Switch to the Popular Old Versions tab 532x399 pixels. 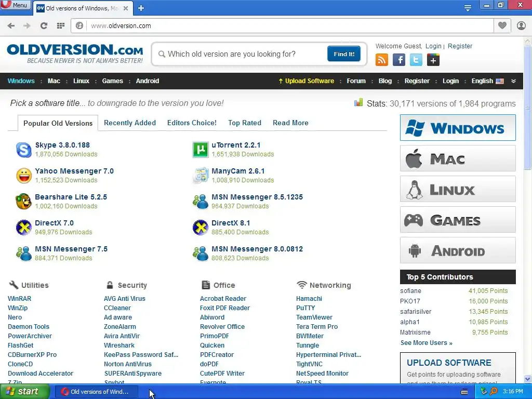[x=58, y=123]
